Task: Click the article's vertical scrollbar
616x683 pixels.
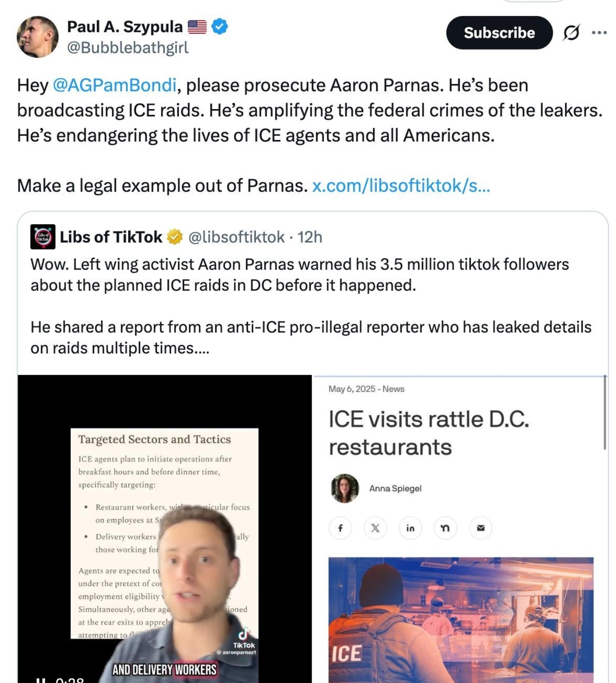Action: pyautogui.click(x=605, y=412)
